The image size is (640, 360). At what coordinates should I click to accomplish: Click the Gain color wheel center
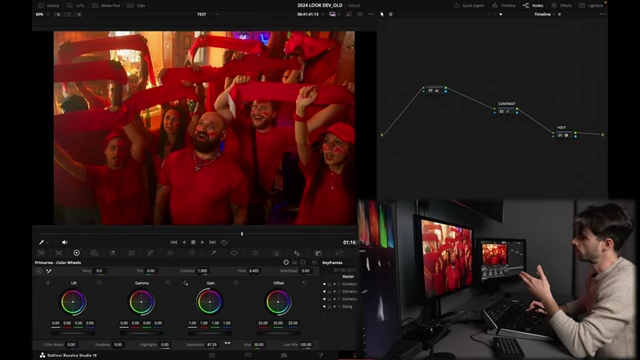[210, 302]
